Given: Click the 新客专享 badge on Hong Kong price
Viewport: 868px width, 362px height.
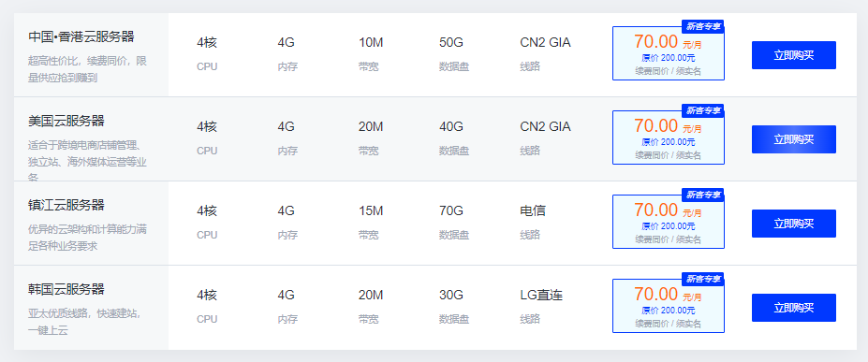Looking at the screenshot, I should [703, 26].
